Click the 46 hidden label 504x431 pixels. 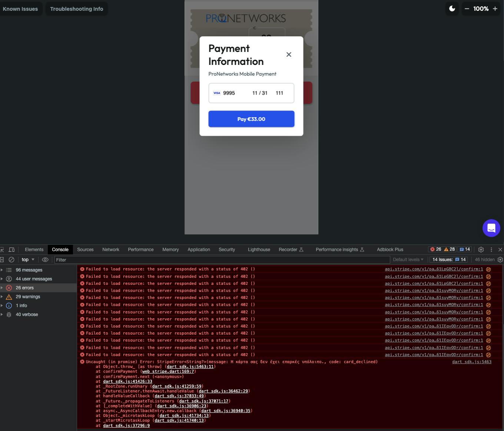pyautogui.click(x=484, y=260)
